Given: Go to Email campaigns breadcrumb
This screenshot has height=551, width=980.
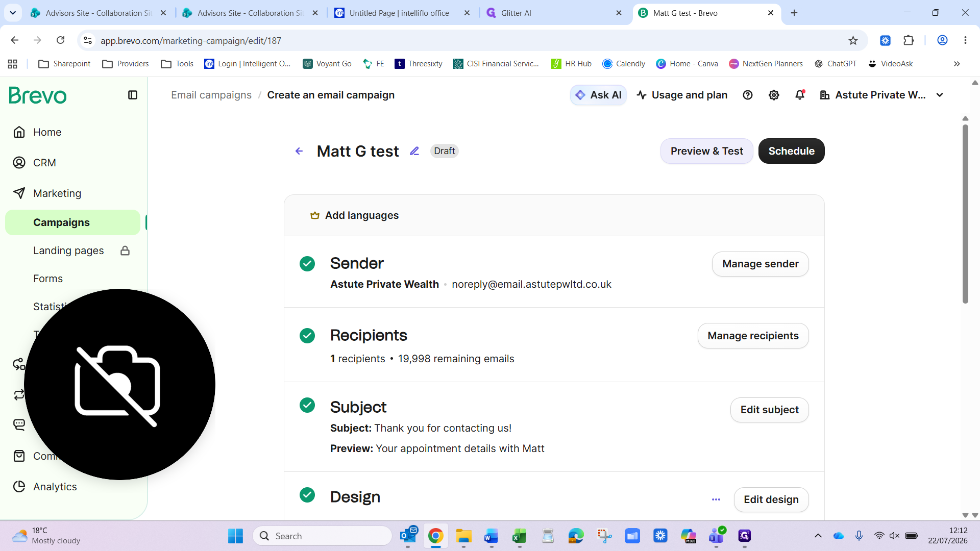Looking at the screenshot, I should [211, 95].
